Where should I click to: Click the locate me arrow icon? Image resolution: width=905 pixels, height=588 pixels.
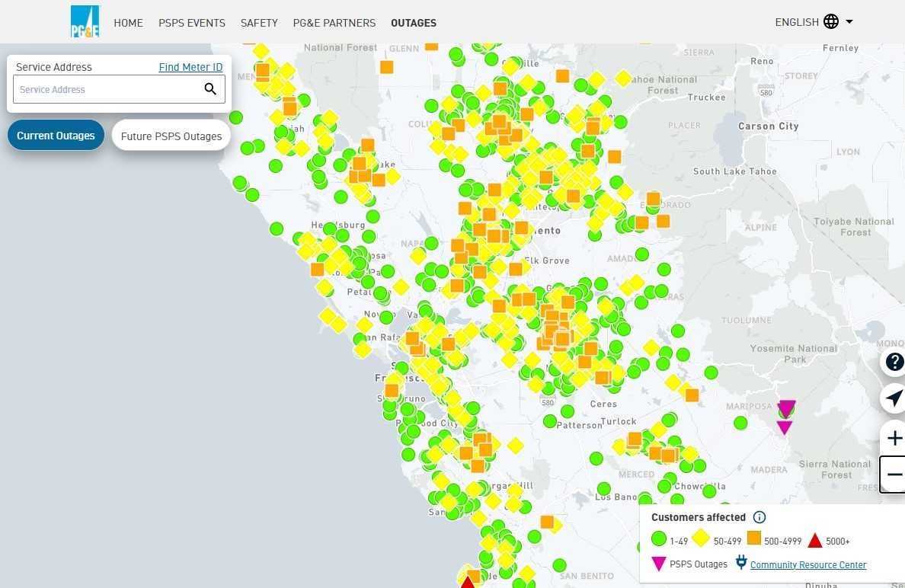pyautogui.click(x=894, y=398)
